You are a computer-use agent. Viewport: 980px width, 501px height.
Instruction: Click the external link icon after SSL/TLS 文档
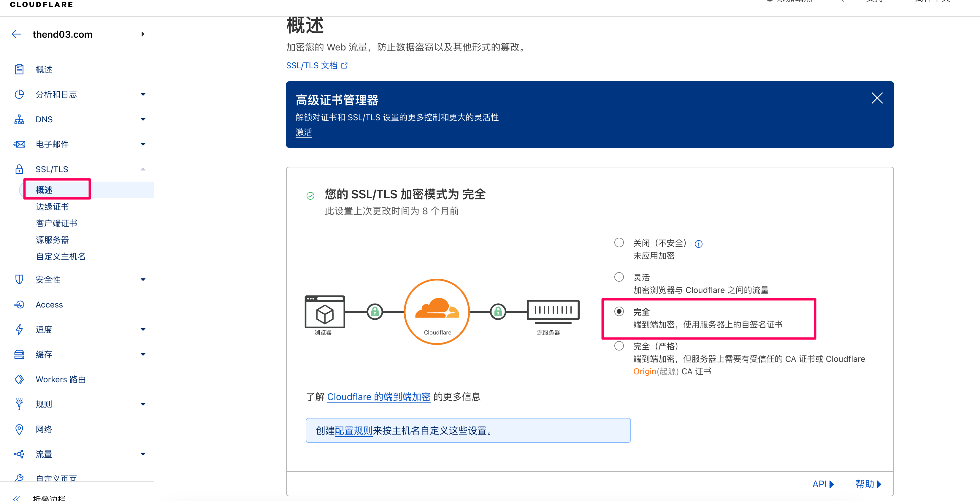[344, 65]
